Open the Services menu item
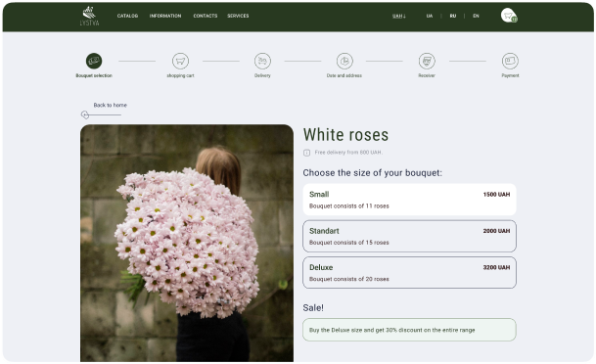Viewport: 596px width, 364px height. pyautogui.click(x=238, y=16)
